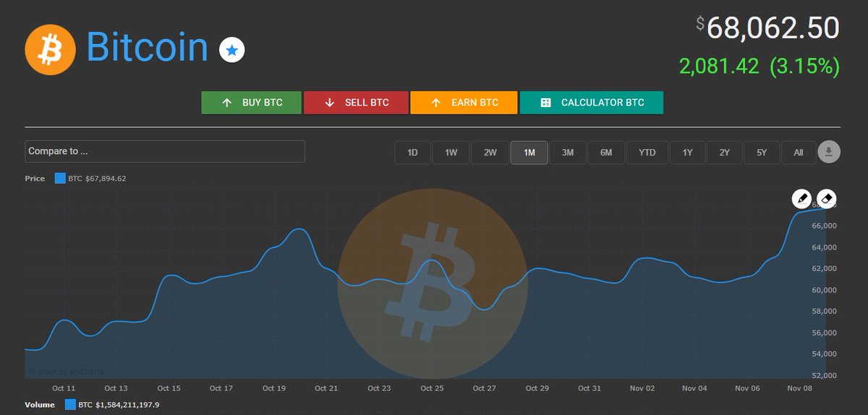Click the Price legend label
Image resolution: width=868 pixels, height=415 pixels.
pos(35,179)
